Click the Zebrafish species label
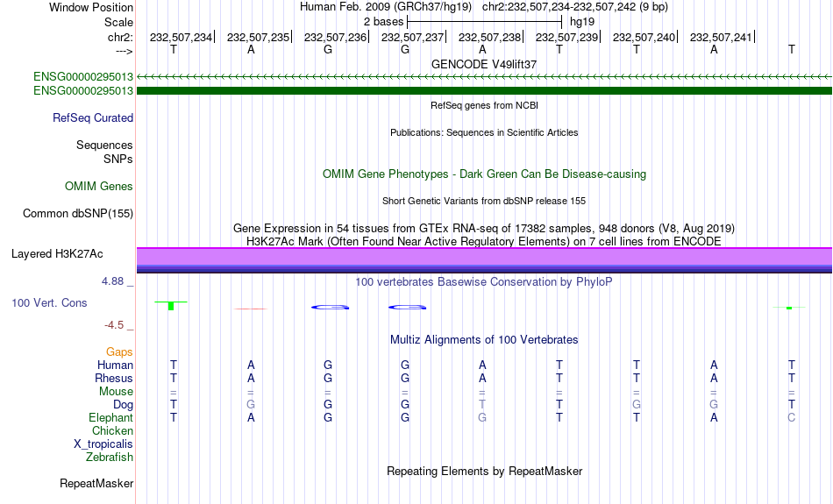833x504 pixels. (110, 458)
